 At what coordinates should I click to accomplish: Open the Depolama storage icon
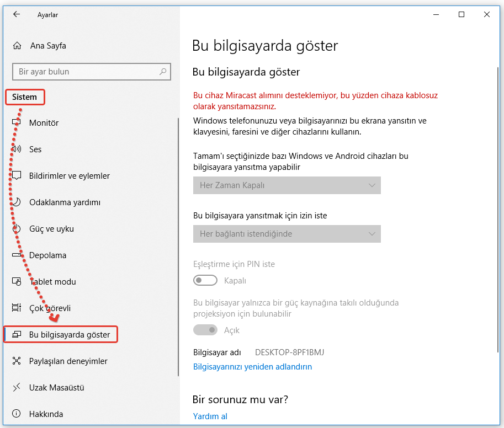pos(17,255)
